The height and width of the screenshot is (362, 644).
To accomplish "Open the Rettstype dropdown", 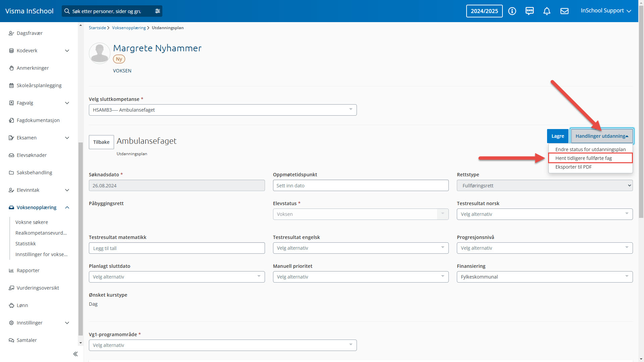I will [544, 186].
